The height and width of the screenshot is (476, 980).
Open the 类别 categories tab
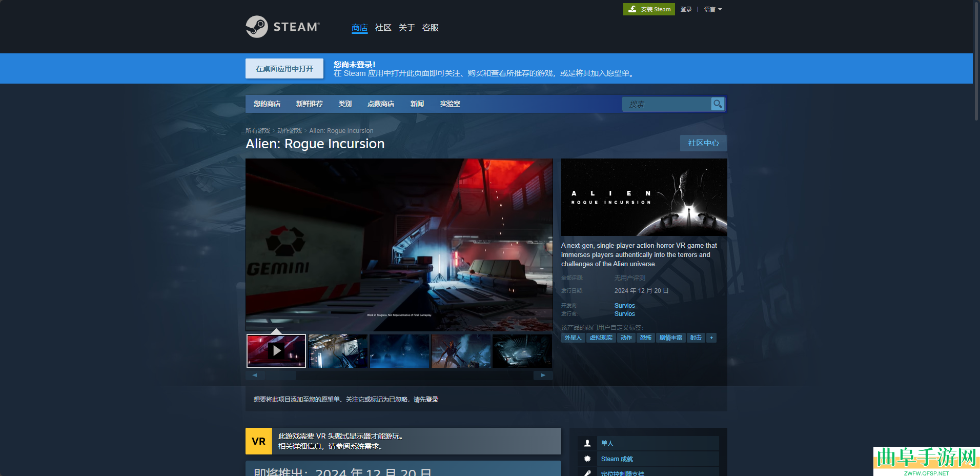click(345, 104)
